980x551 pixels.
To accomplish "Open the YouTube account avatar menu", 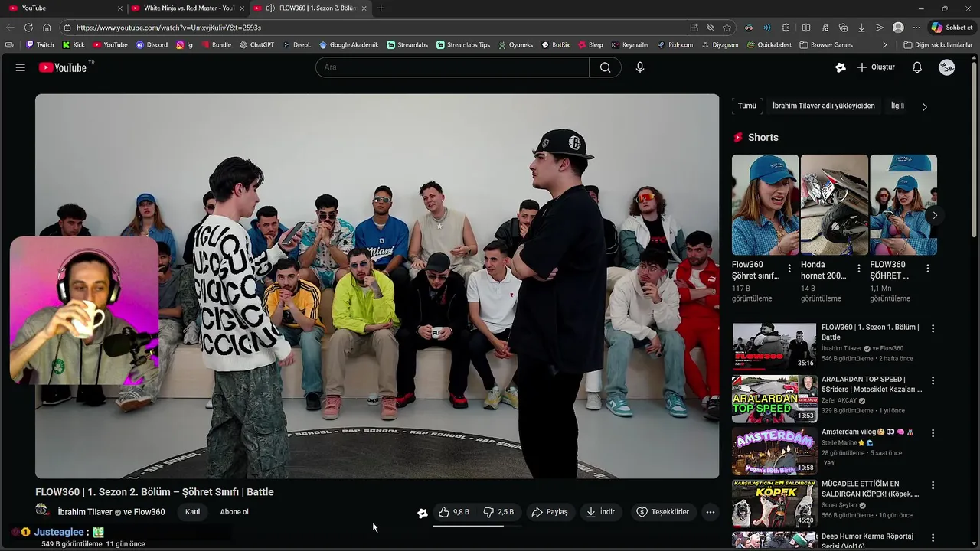I will 947,67.
